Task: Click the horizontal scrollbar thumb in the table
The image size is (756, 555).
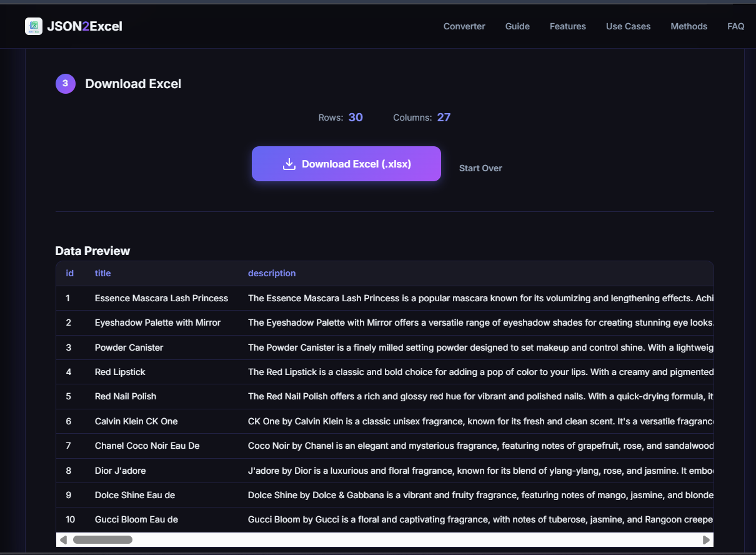Action: point(102,539)
